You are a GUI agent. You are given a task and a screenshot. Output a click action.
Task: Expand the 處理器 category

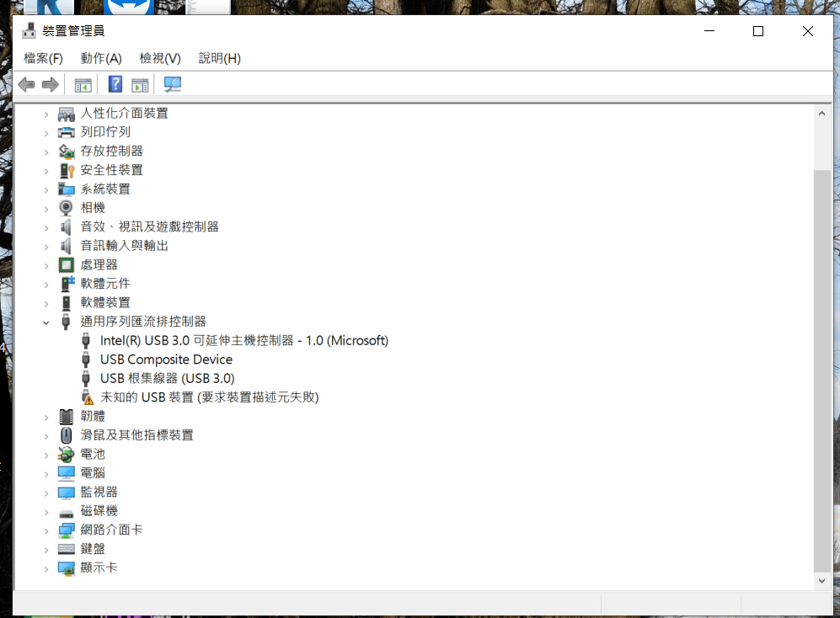click(46, 265)
